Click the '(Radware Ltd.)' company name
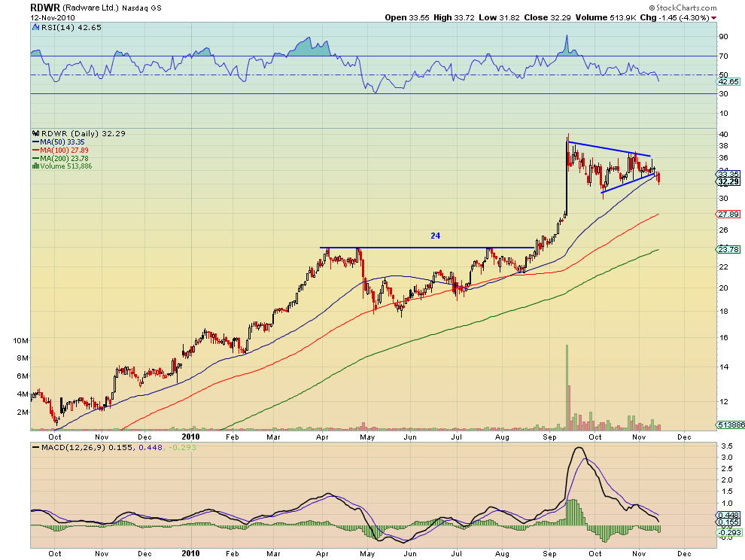Viewport: 745px width, 560px height. [x=91, y=8]
